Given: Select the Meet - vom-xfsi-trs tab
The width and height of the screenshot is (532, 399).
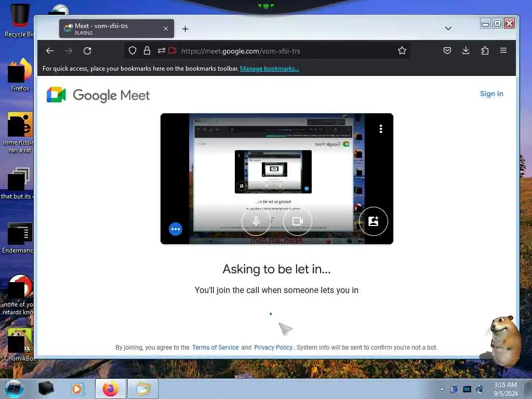Looking at the screenshot, I should click(116, 29).
